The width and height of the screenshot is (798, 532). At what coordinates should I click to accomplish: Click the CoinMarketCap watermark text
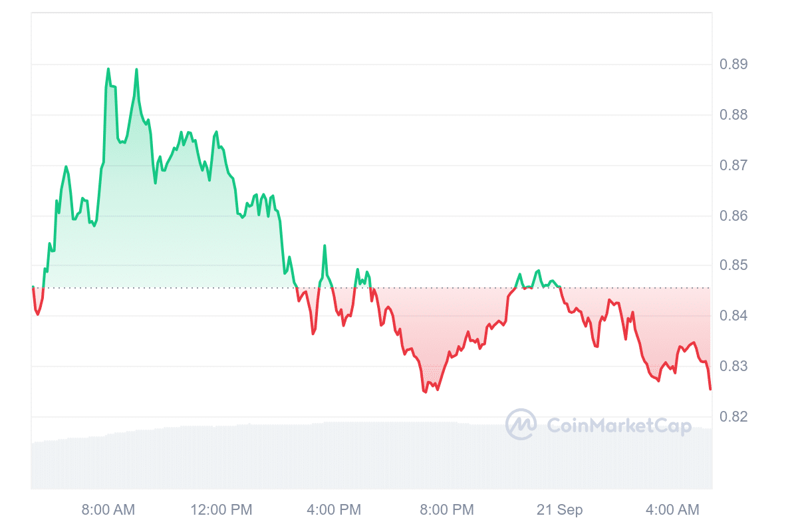pos(618,426)
